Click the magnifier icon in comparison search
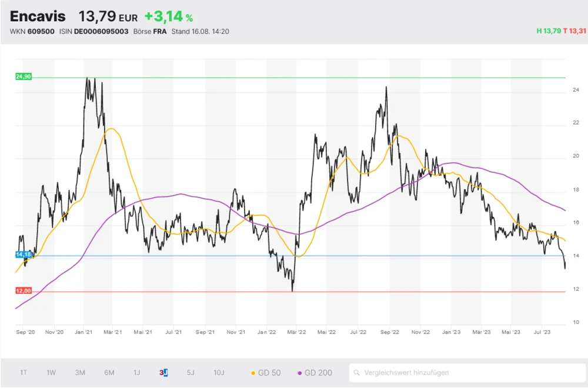Image resolution: width=588 pixels, height=389 pixels. pos(357,373)
